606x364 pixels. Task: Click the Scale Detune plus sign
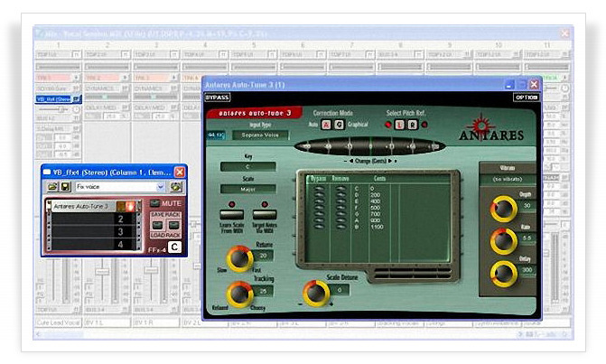pyautogui.click(x=331, y=304)
